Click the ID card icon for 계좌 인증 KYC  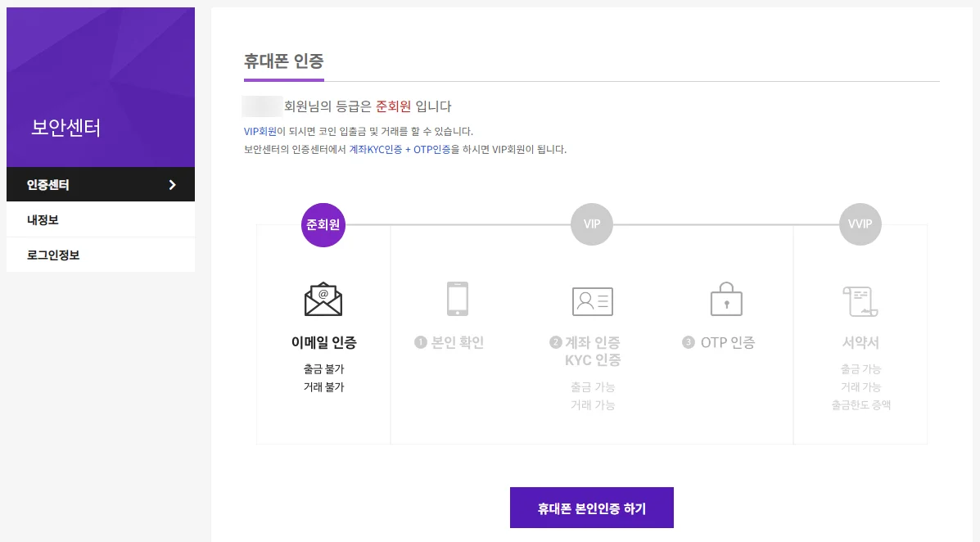pos(591,300)
